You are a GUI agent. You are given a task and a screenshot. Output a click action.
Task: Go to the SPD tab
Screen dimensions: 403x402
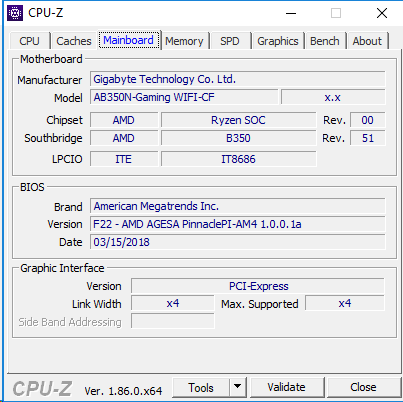click(230, 41)
